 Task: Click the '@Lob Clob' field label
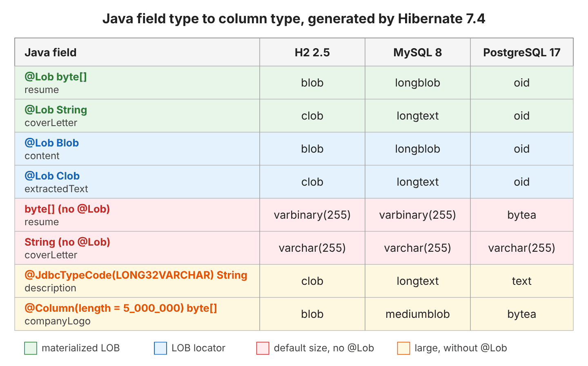[52, 176]
